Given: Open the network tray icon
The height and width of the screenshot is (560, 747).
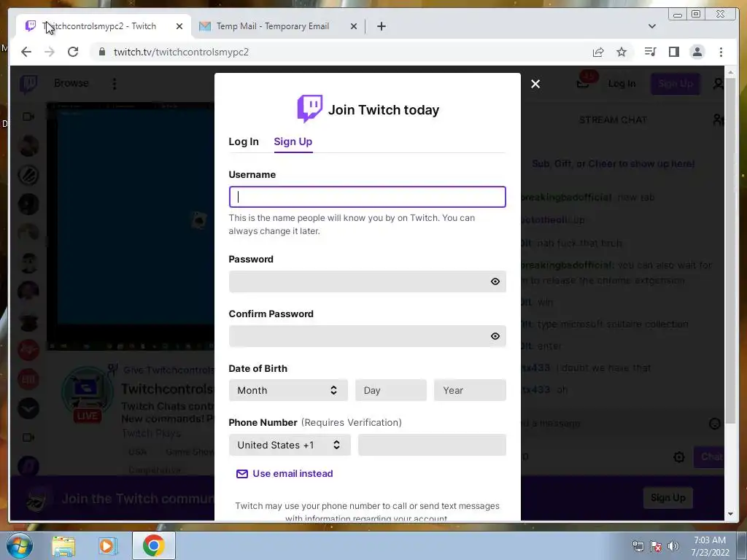Looking at the screenshot, I should click(x=638, y=546).
